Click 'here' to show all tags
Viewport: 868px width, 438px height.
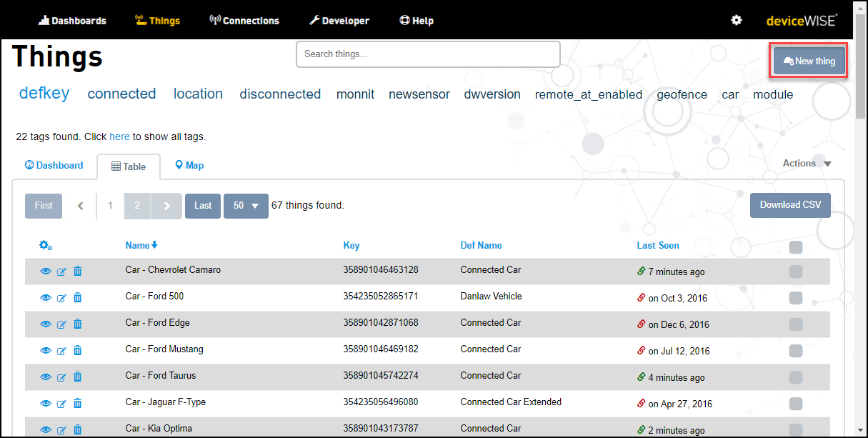click(x=119, y=136)
